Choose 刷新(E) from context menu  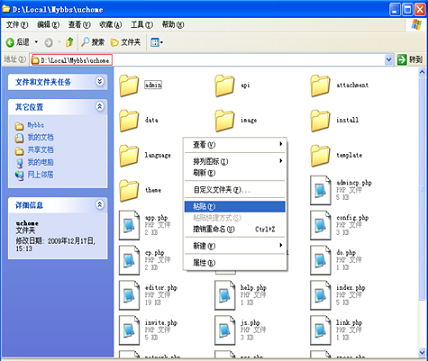(235, 173)
